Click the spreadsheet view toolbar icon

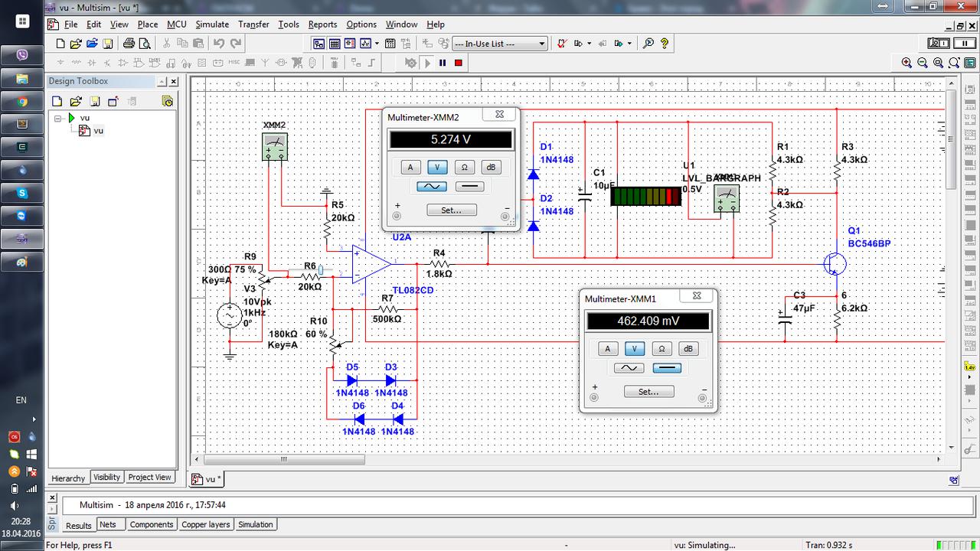pos(335,44)
